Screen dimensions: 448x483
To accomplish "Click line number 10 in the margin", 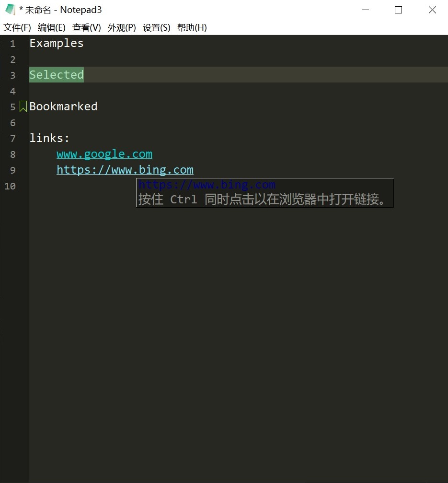I will pyautogui.click(x=10, y=186).
